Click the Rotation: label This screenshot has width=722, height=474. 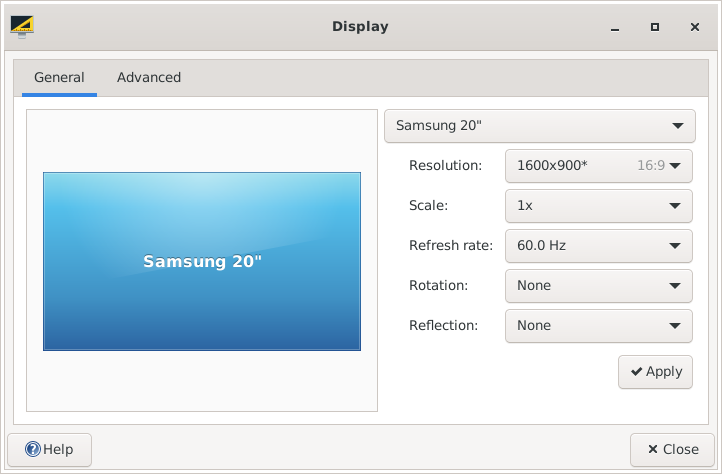[438, 286]
